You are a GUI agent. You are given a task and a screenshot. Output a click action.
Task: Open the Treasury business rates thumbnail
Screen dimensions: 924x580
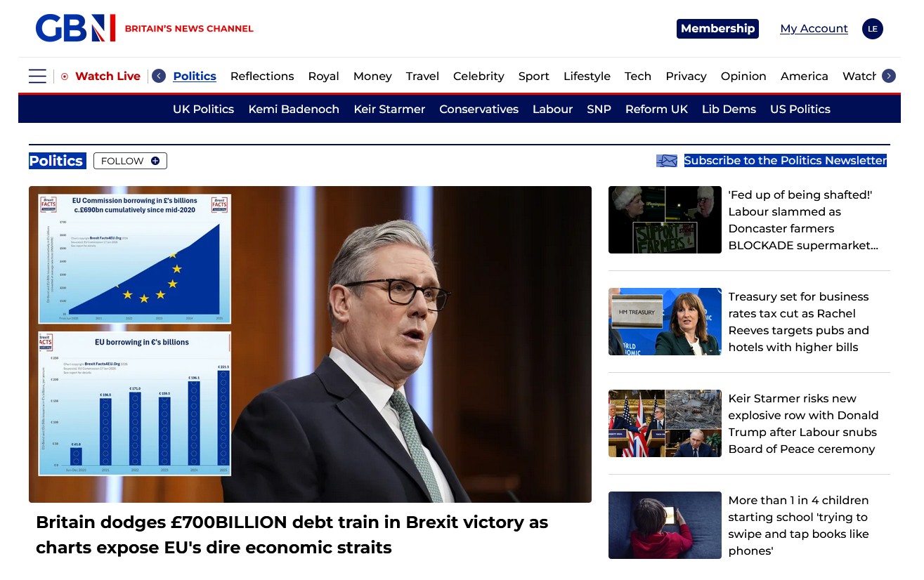coord(665,322)
